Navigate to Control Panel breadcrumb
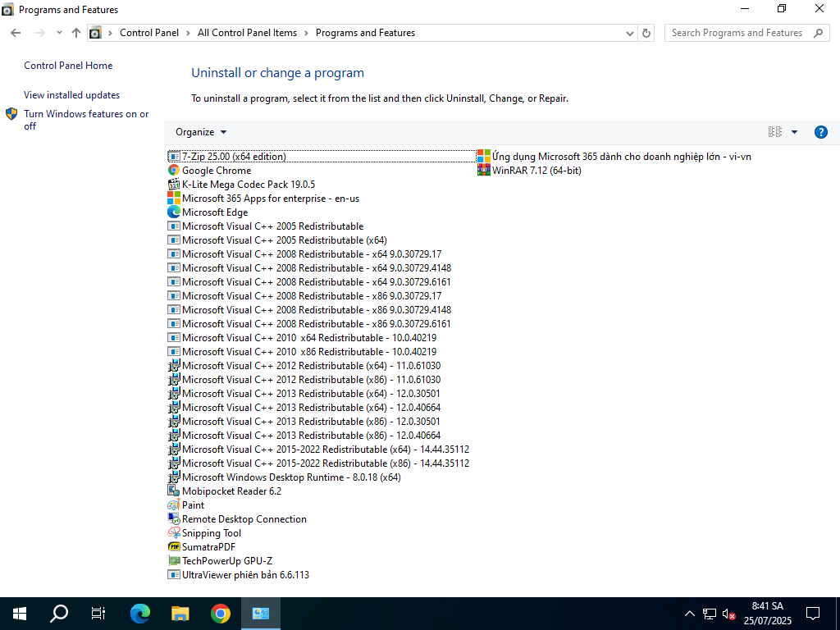840x630 pixels. tap(148, 33)
